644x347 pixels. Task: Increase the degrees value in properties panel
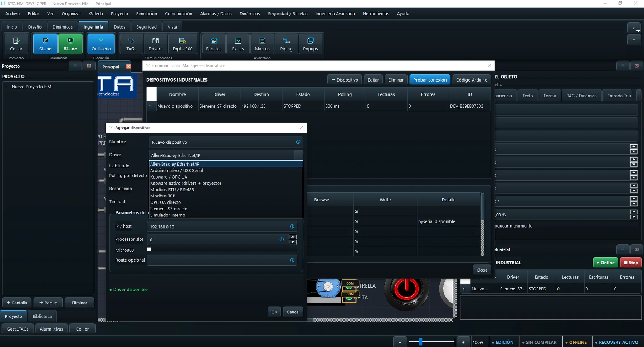(x=634, y=199)
